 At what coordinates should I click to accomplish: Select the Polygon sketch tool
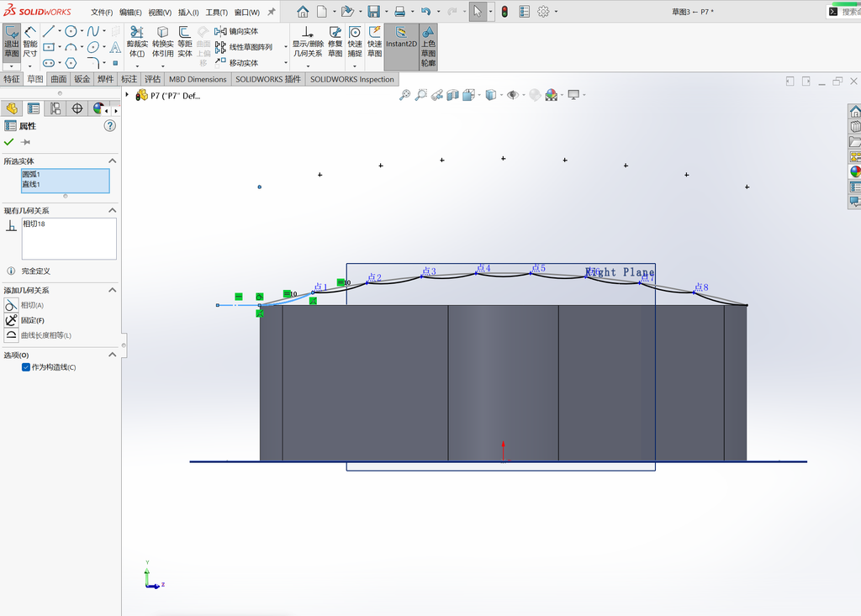[71, 62]
